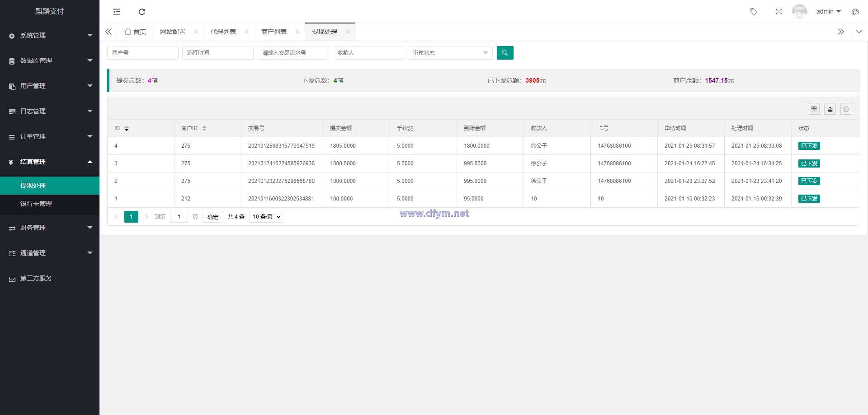Focus the 请输入交易流水号 input field
Image resolution: width=868 pixels, height=415 pixels.
pos(293,53)
